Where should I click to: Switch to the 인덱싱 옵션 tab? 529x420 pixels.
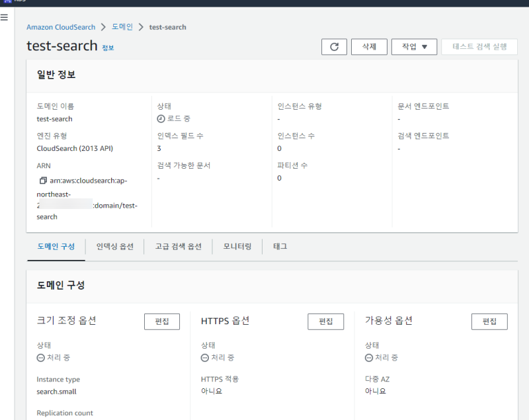coord(114,247)
